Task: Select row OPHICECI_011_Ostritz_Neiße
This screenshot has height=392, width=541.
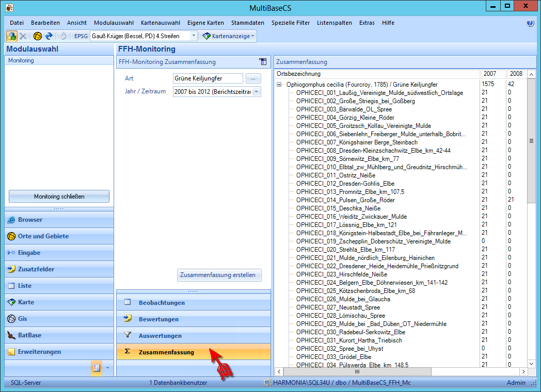Action: [336, 175]
